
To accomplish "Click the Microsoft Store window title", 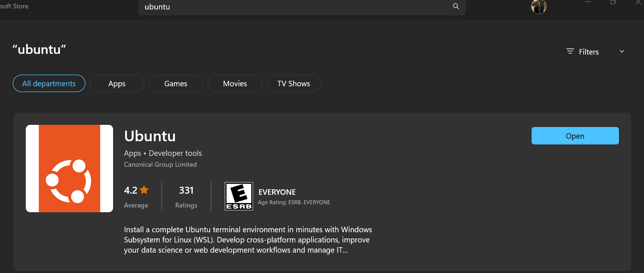I will (x=14, y=6).
